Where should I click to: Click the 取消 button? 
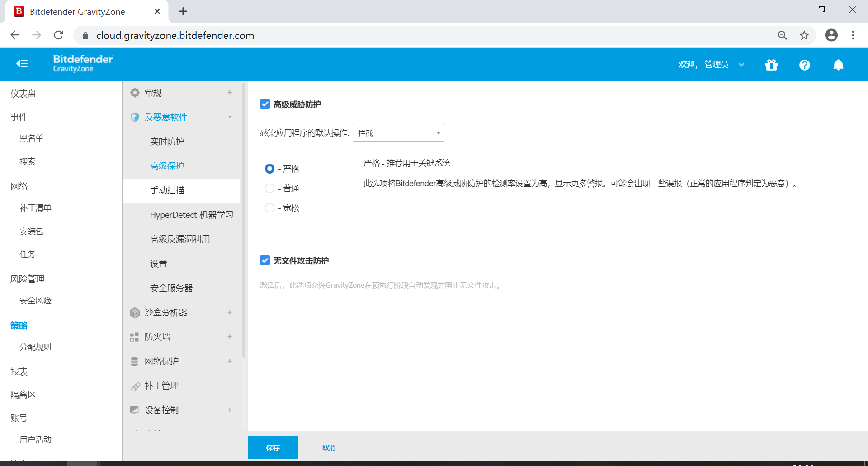[329, 447]
